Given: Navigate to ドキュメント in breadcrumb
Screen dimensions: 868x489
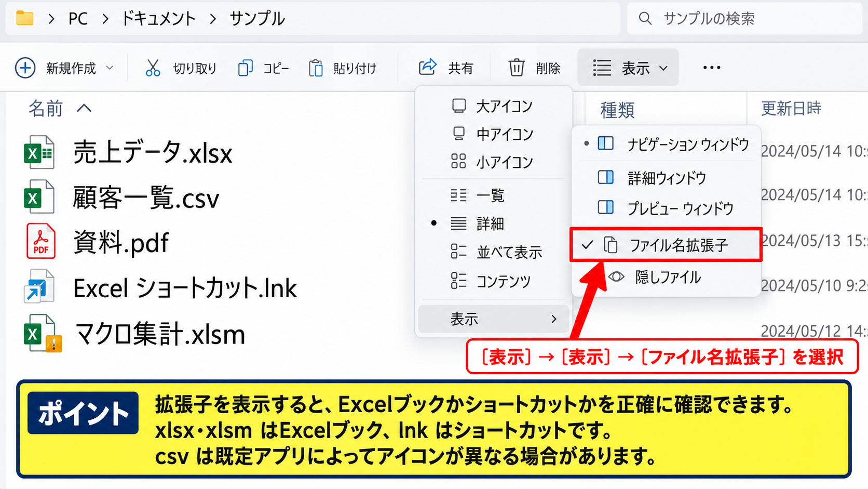Looking at the screenshot, I should (158, 19).
